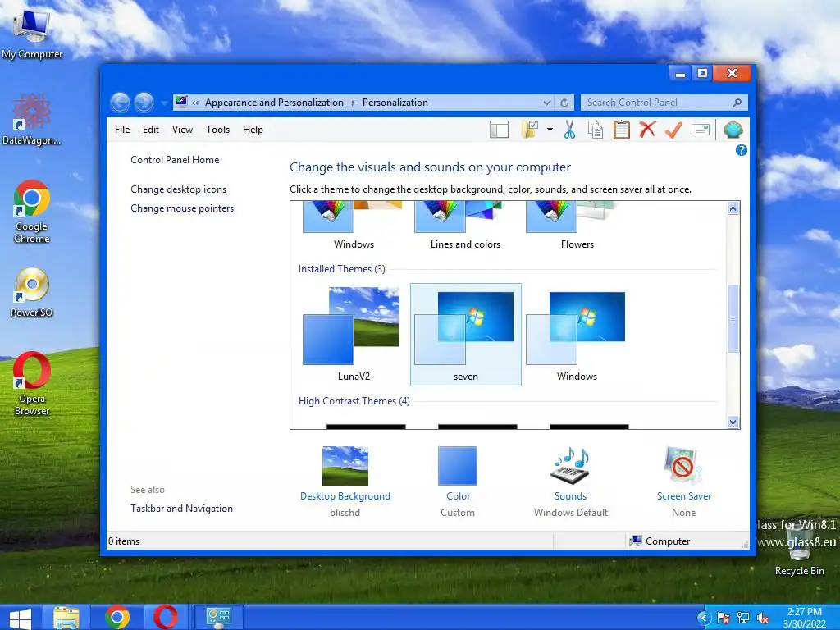This screenshot has width=840, height=630.
Task: Open the My Computer desktop icon
Action: pyautogui.click(x=32, y=34)
